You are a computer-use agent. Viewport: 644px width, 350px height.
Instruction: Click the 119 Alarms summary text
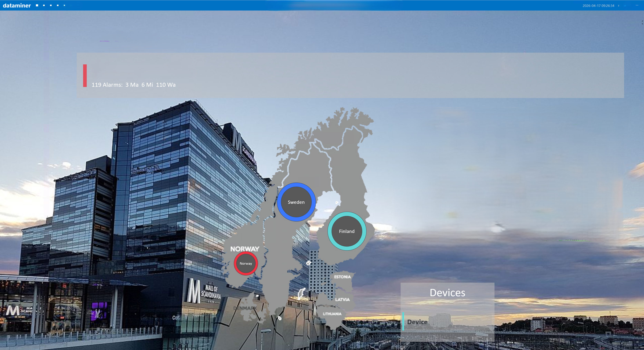point(134,85)
